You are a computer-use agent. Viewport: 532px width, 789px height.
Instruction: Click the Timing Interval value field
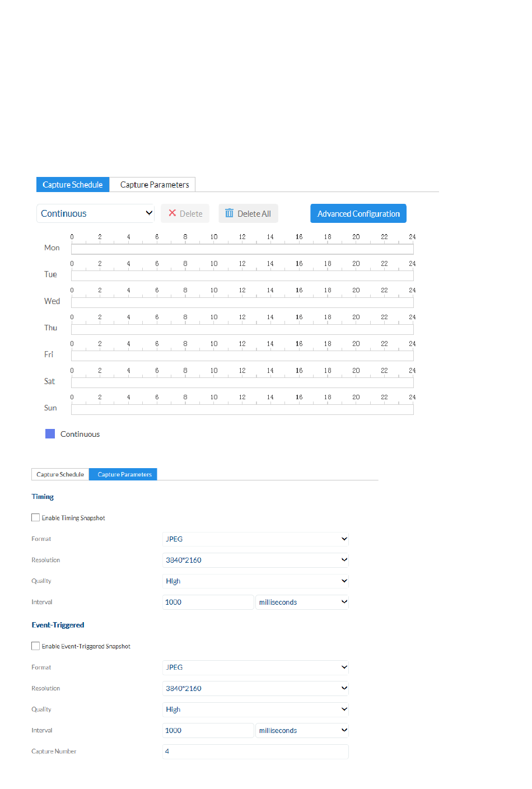(208, 603)
